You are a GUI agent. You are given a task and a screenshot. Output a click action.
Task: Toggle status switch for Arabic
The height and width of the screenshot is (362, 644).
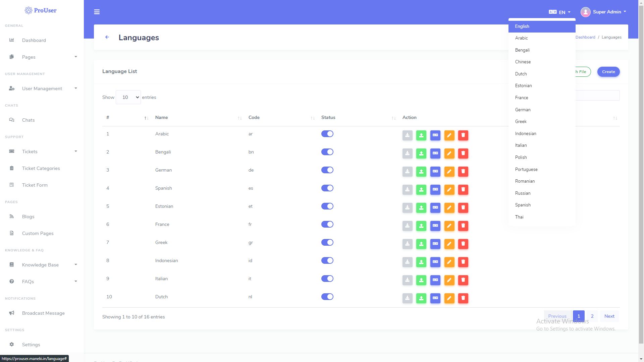(x=327, y=134)
